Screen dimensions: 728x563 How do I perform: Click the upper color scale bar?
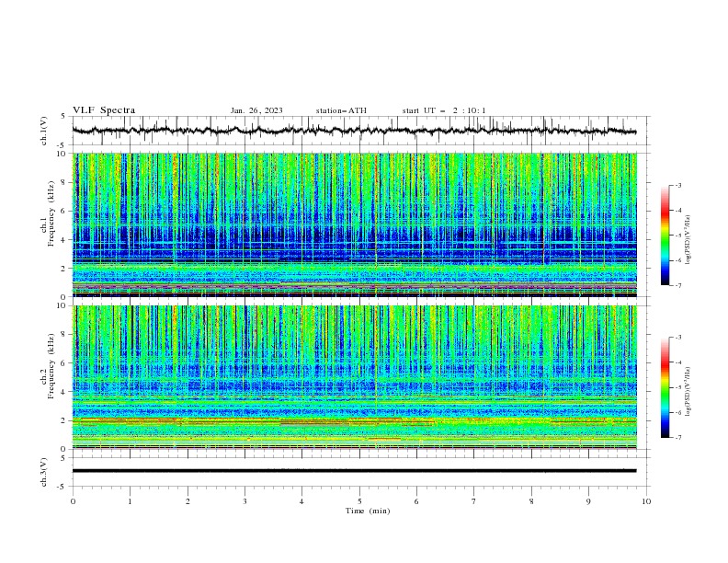click(x=665, y=236)
